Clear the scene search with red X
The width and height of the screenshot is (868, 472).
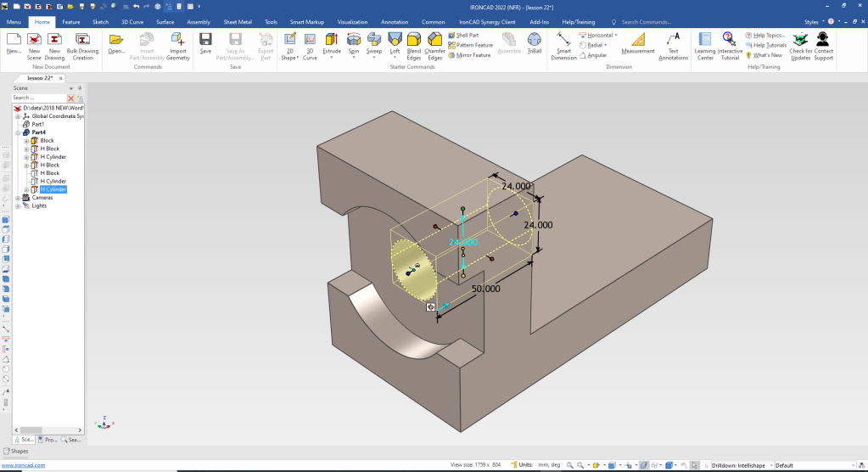(71, 98)
